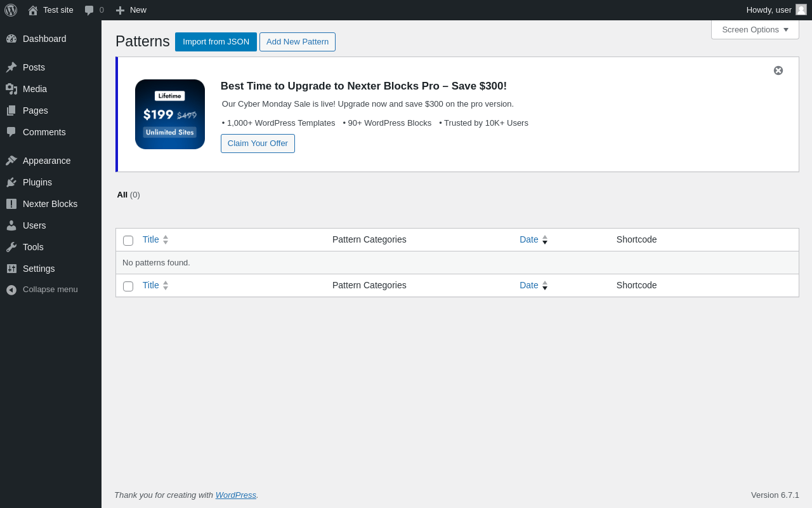812x508 pixels.
Task: Open the Appearance menu label
Action: [x=47, y=161]
